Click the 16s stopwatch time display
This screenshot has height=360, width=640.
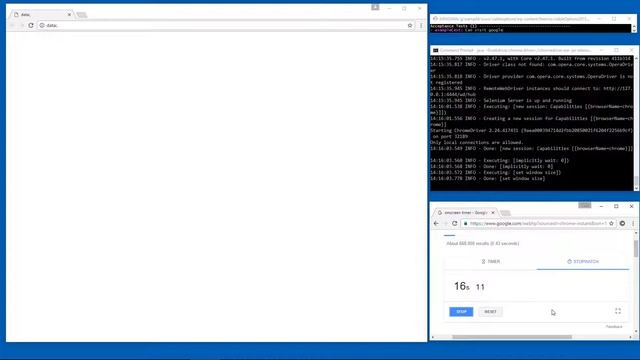click(x=469, y=287)
